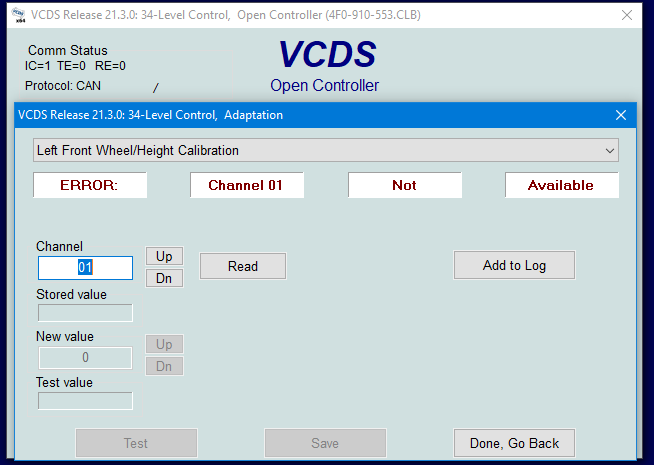This screenshot has width=654, height=465.
Task: Click the Channel 01 status box
Action: (247, 185)
